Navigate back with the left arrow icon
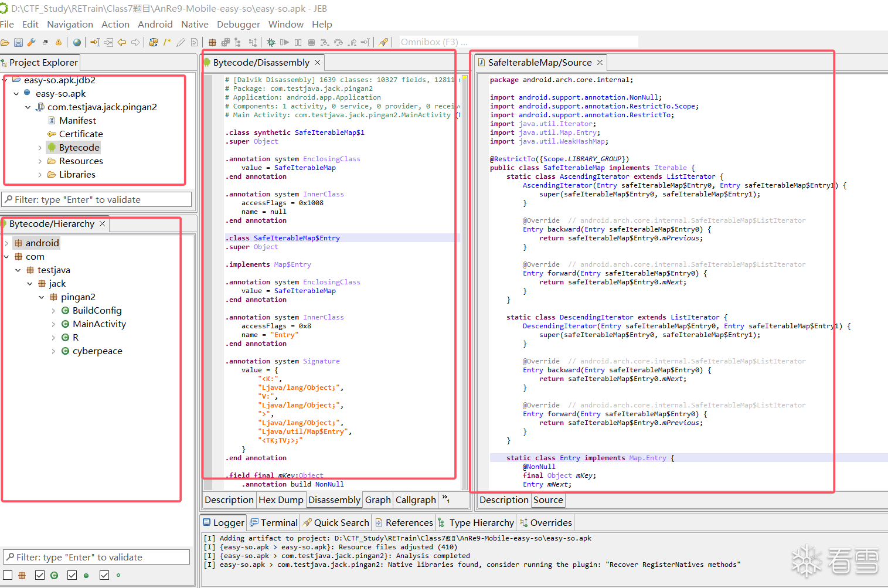The width and height of the screenshot is (888, 588). pyautogui.click(x=122, y=42)
